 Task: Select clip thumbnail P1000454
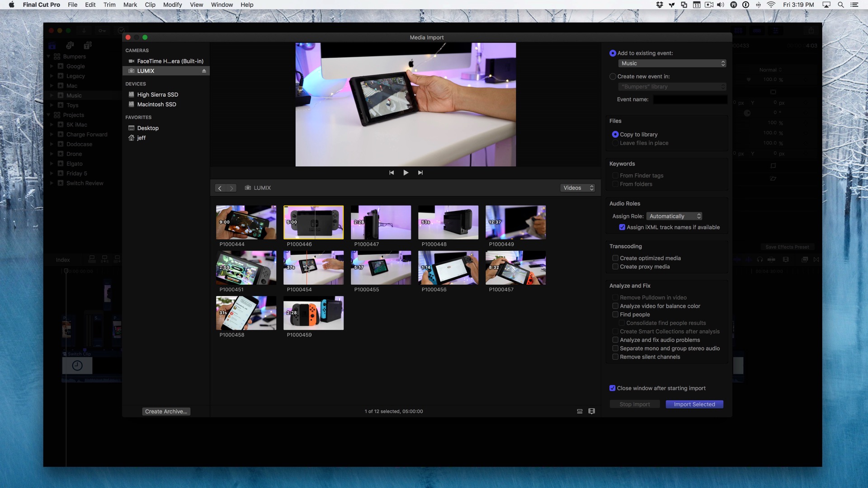coord(313,267)
